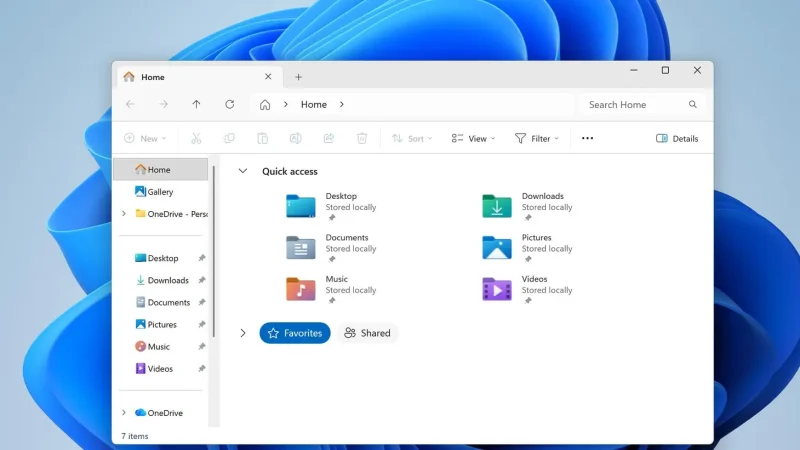This screenshot has height=450, width=800.
Task: Select OneDrive cloud item in sidebar
Action: (159, 413)
